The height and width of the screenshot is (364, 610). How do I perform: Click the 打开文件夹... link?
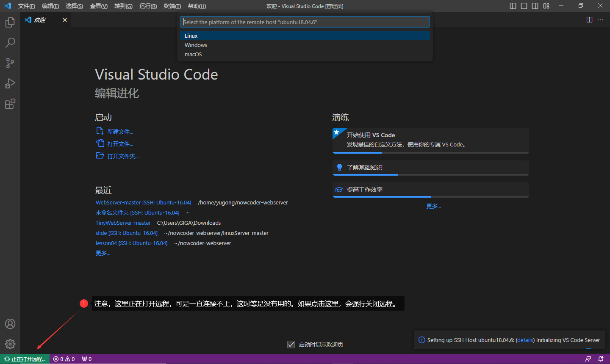[123, 156]
